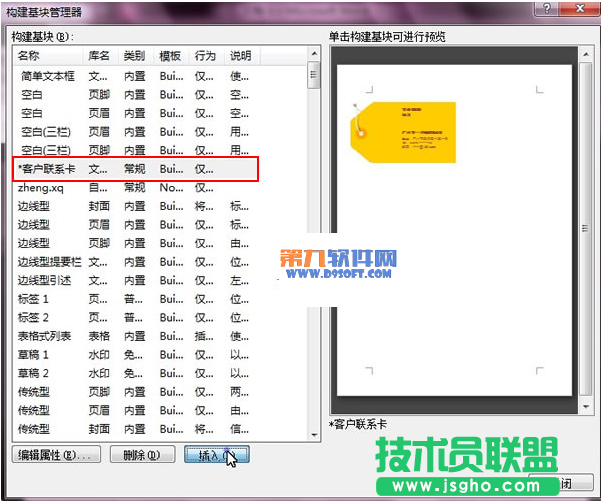Click the 编辑属性 button
The image size is (603, 502).
pyautogui.click(x=57, y=455)
